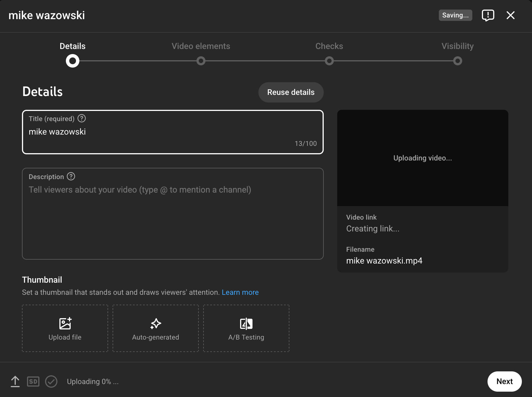The width and height of the screenshot is (532, 397).
Task: Click the Uploading video preview area
Action: (423, 158)
